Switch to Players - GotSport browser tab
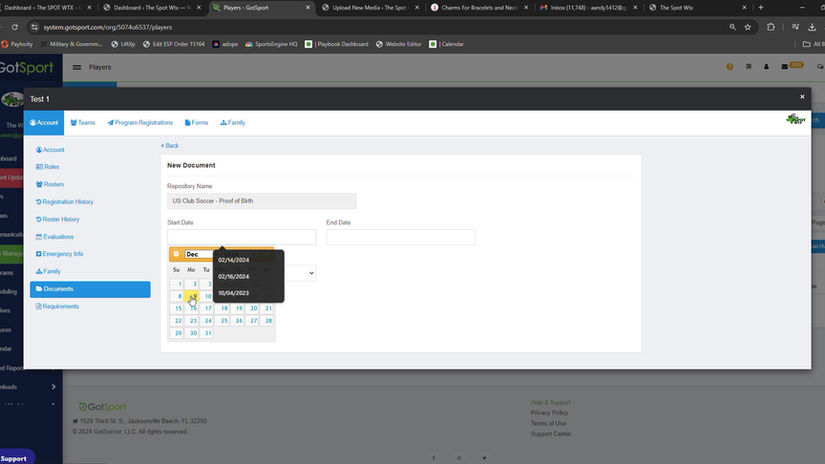This screenshot has height=464, width=825. tap(261, 7)
